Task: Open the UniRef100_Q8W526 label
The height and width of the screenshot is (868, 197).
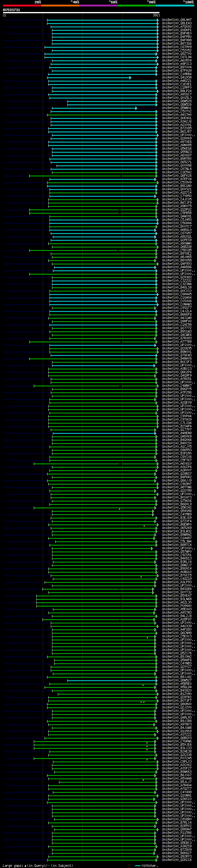Action: 177,104
